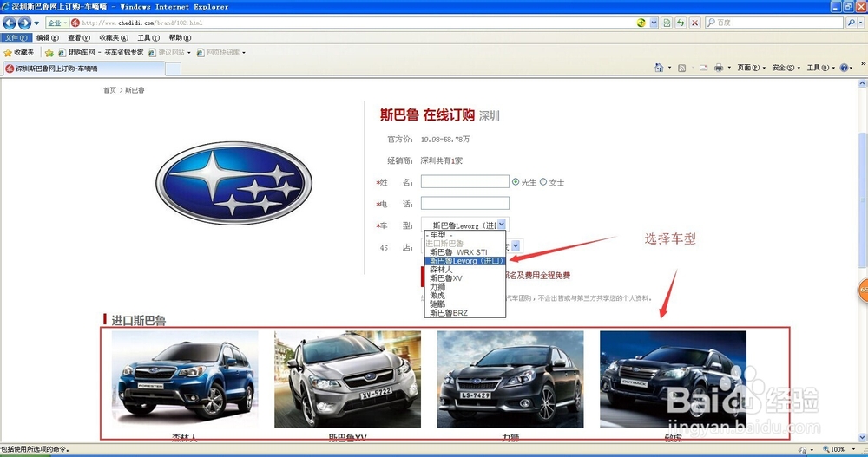Go forward with the browser Forward arrow
This screenshot has height=457, width=868.
tap(24, 23)
